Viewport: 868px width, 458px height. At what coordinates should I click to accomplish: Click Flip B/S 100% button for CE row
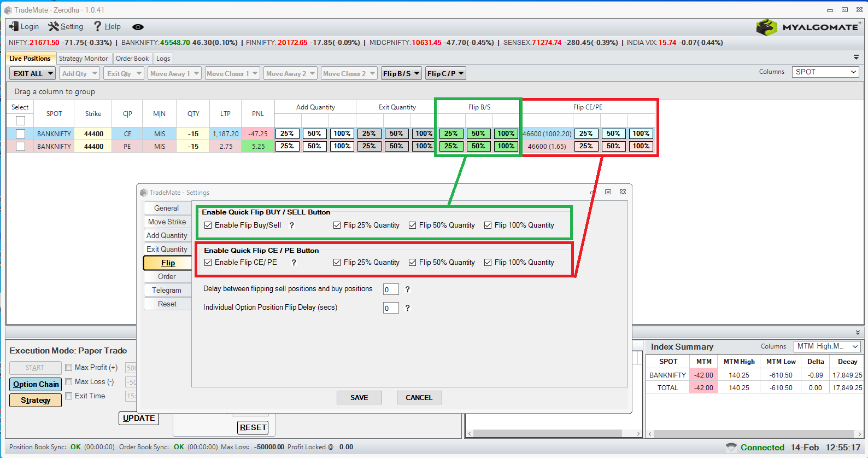pyautogui.click(x=506, y=134)
